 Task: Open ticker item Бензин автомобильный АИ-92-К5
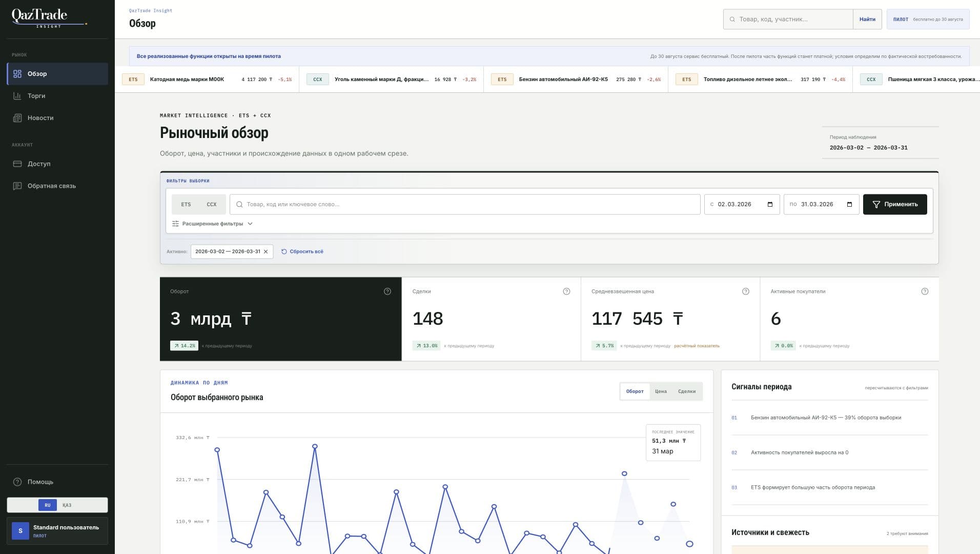[576, 80]
